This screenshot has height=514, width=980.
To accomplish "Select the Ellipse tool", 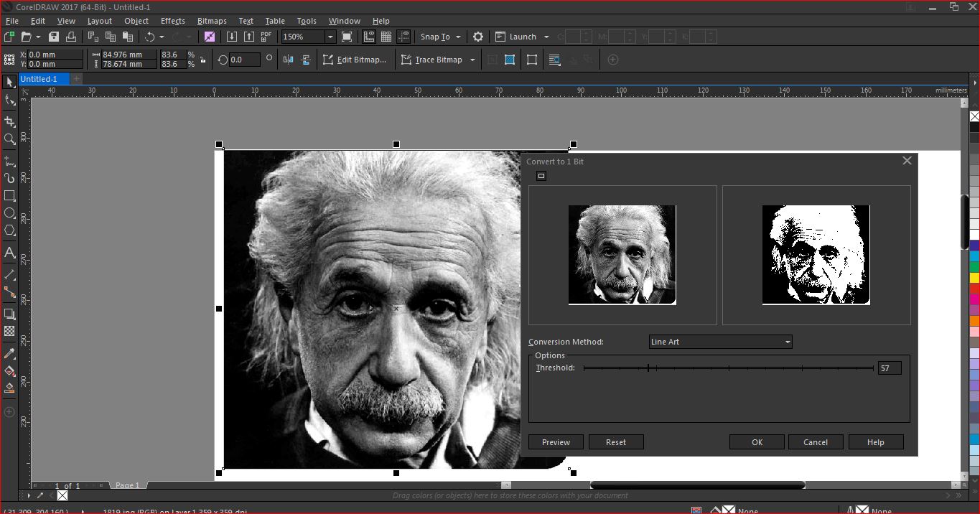I will point(9,213).
